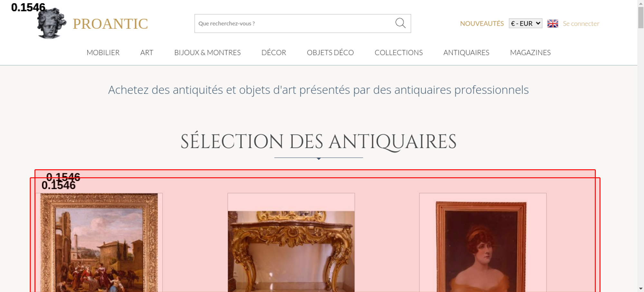
Task: Open the MOBILIER menu
Action: click(103, 52)
